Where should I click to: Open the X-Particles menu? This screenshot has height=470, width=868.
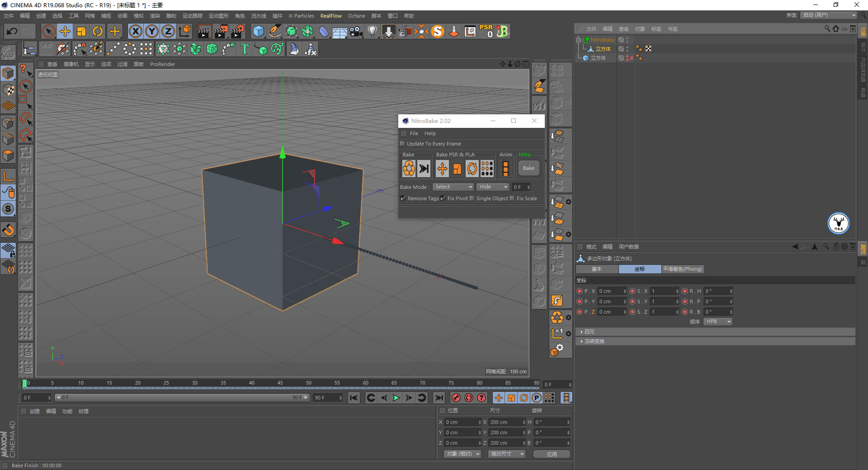tap(301, 16)
